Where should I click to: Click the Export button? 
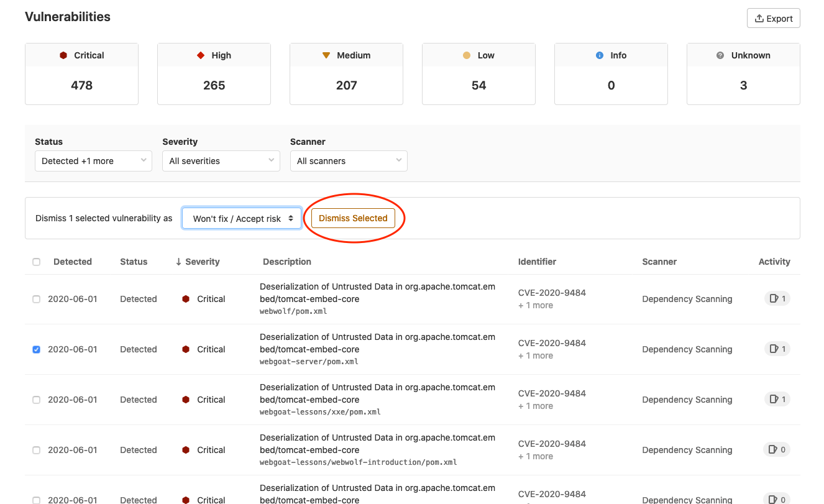(x=773, y=19)
